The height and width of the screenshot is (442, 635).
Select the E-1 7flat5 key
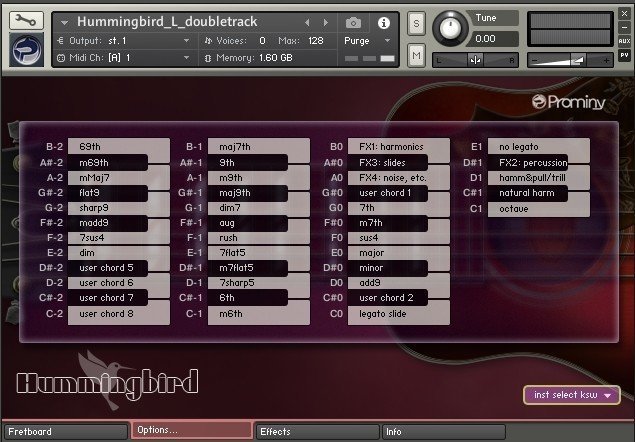point(259,253)
